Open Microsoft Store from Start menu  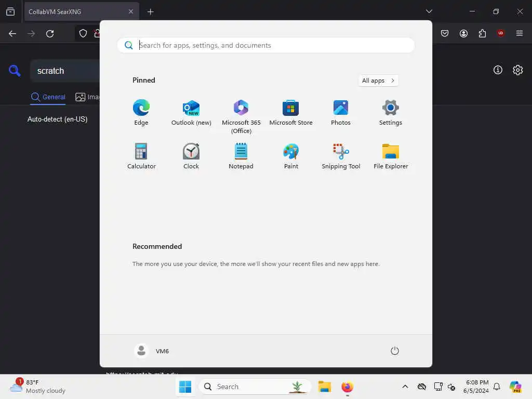(291, 113)
